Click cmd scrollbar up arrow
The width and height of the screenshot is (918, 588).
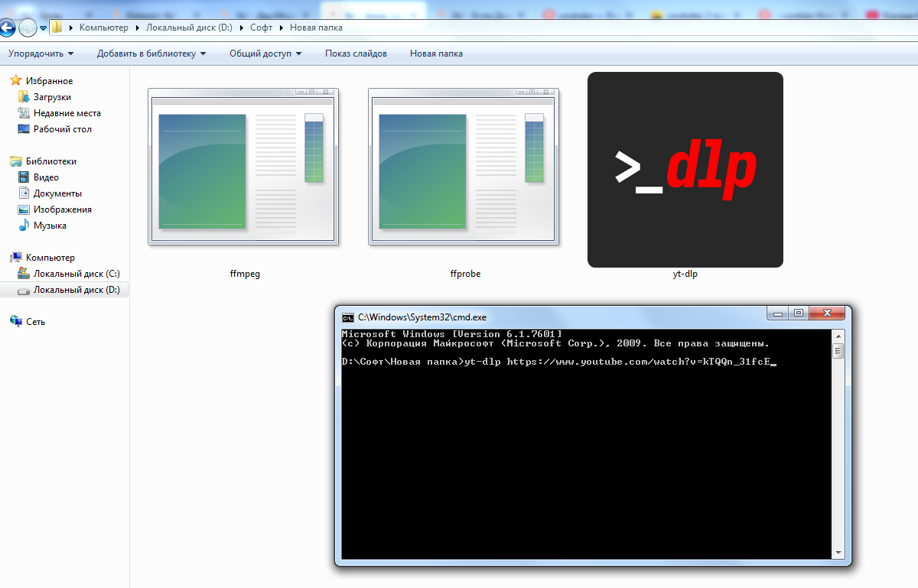coord(838,336)
